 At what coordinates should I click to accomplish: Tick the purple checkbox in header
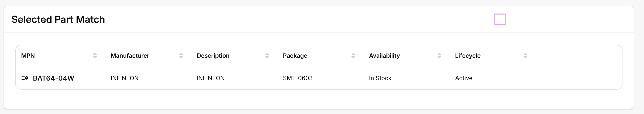[x=500, y=20]
